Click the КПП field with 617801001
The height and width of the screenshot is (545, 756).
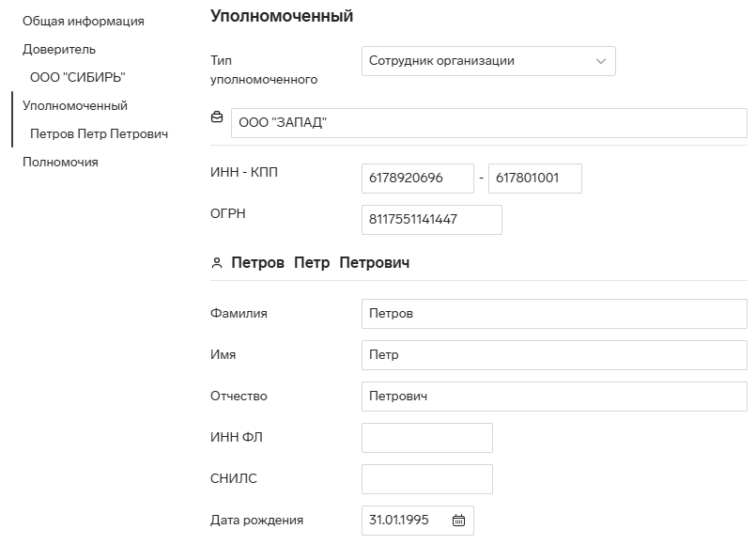[534, 179]
